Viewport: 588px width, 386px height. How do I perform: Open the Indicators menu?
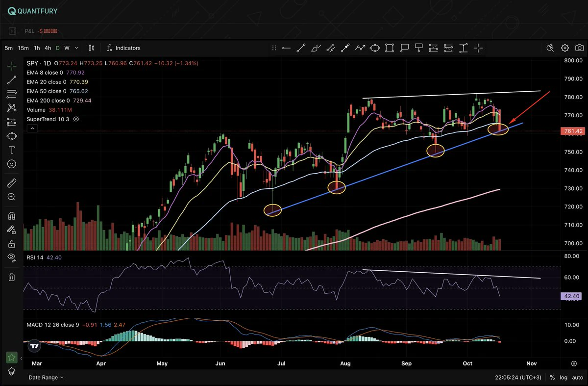tap(123, 48)
